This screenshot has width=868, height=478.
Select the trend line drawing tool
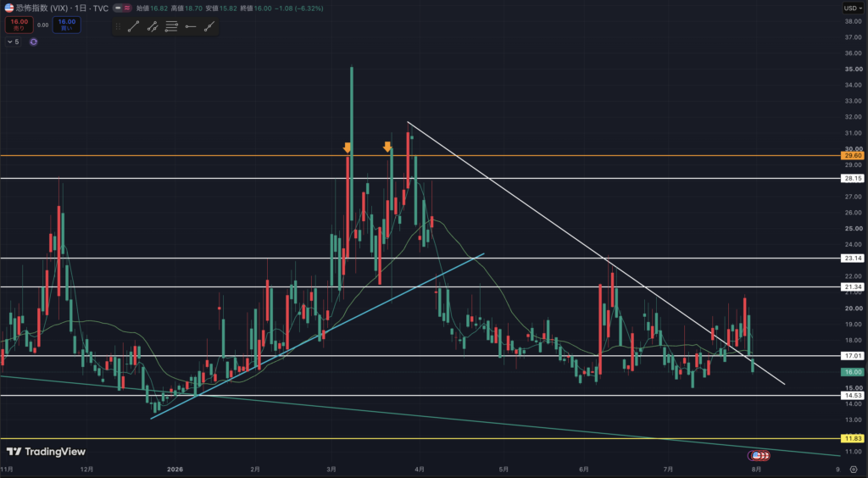click(x=133, y=26)
